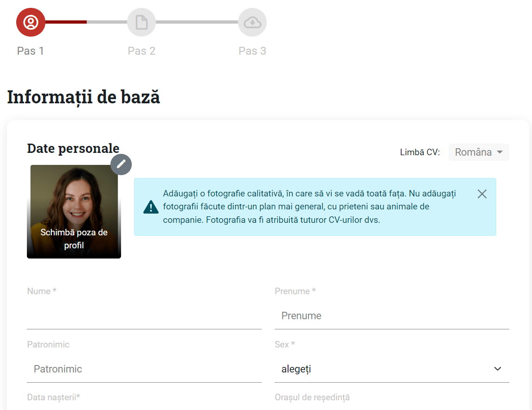The image size is (532, 410).
Task: Open the Limbă CV Româna dropdown
Action: [x=478, y=152]
